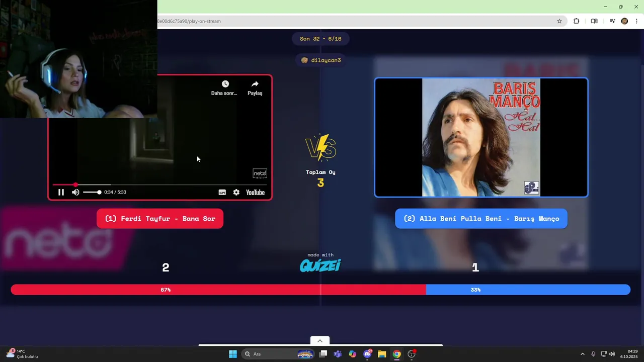Open Microsoft Teams from taskbar
644x362 pixels.
pyautogui.click(x=338, y=354)
